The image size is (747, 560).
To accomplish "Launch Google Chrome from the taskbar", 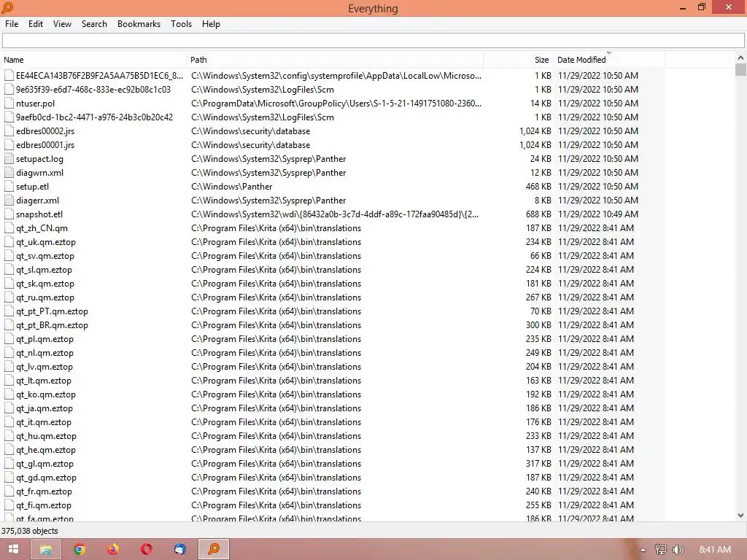I will (80, 549).
